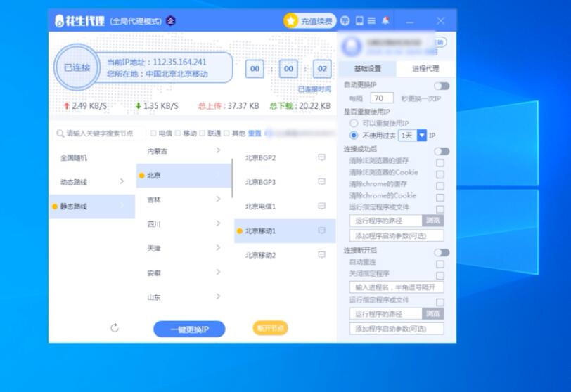Select the 不使用过去 radio button
571x392 pixels.
pos(354,136)
